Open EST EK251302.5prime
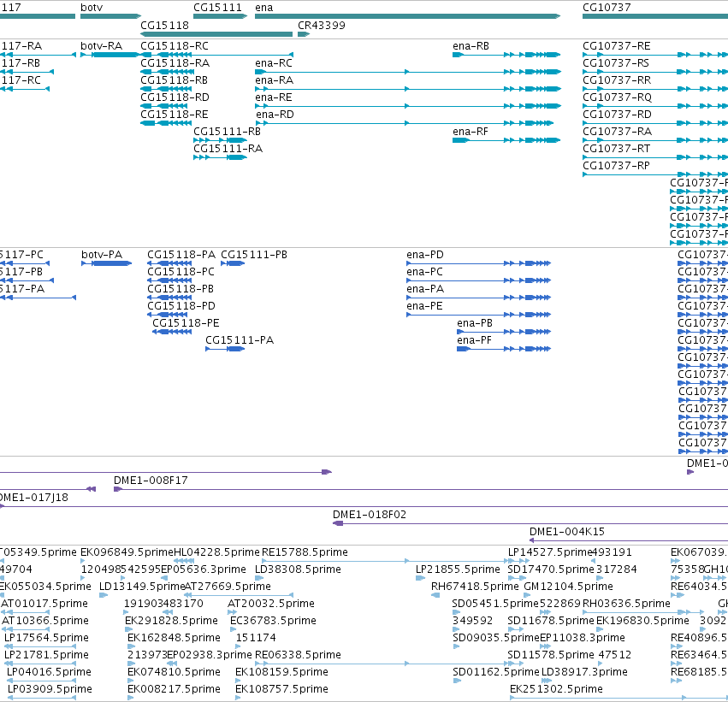The width and height of the screenshot is (728, 702). (556, 689)
